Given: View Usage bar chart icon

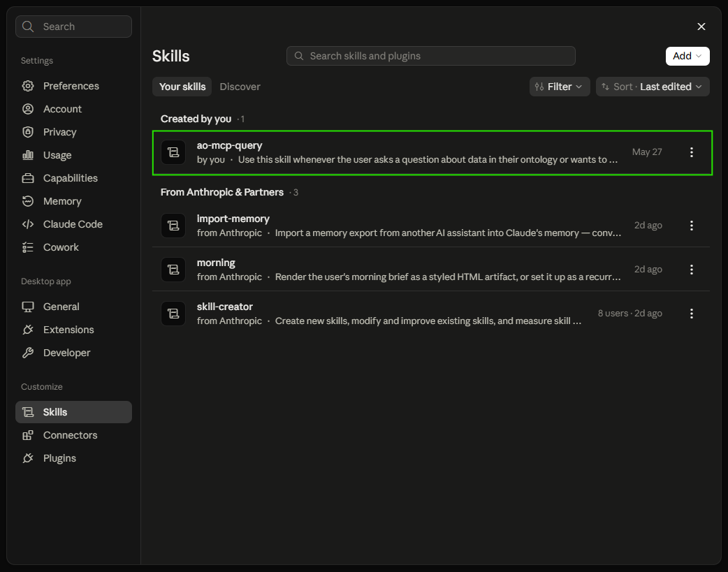Looking at the screenshot, I should pos(28,155).
